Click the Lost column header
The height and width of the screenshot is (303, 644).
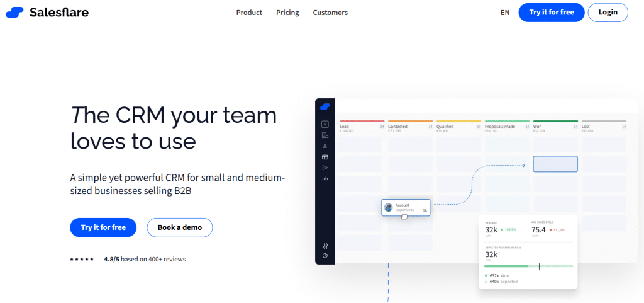click(604, 127)
